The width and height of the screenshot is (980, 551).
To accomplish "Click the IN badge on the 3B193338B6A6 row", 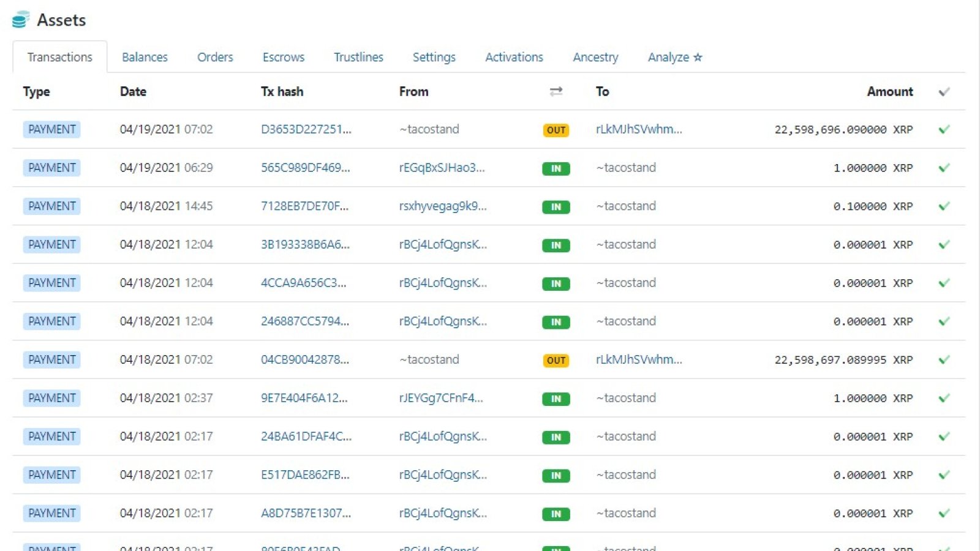I will pyautogui.click(x=556, y=245).
